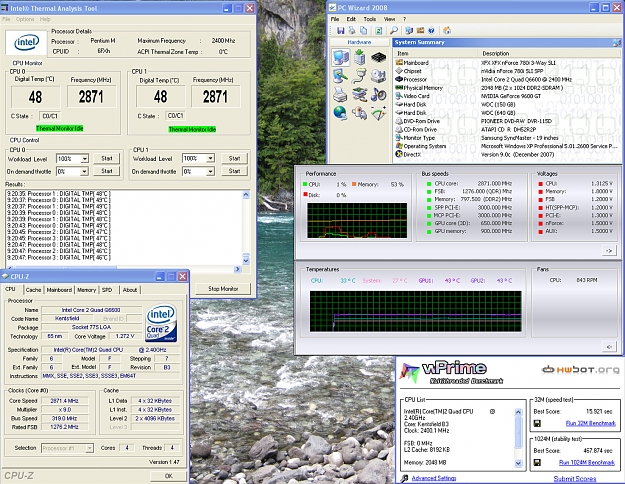Open the Help menu in Thermal Analysis Tool
Screen dimensions: 625x484
coord(45,19)
